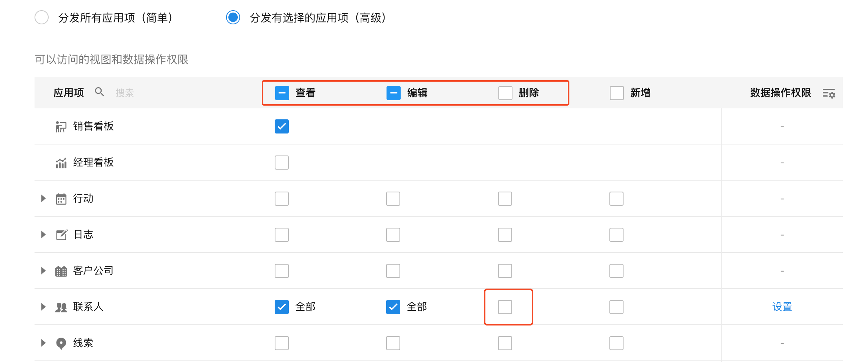The width and height of the screenshot is (868, 362).
Task: Expand the 联系人 row
Action: click(43, 307)
